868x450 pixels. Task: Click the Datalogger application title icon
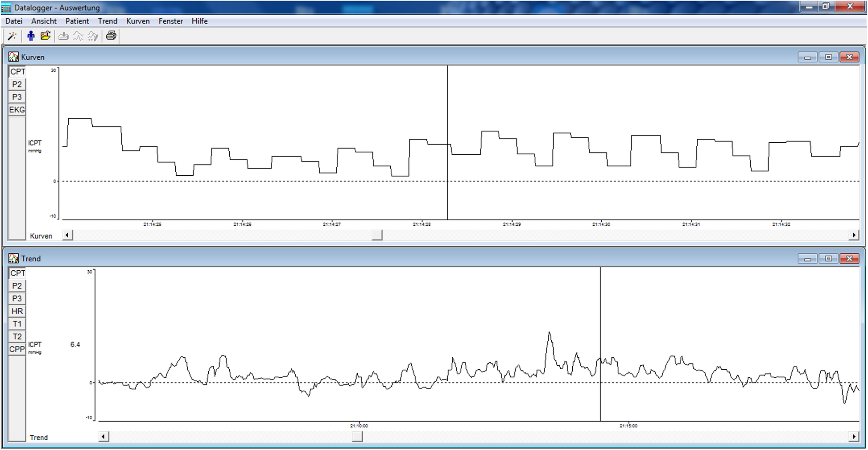[x=6, y=8]
